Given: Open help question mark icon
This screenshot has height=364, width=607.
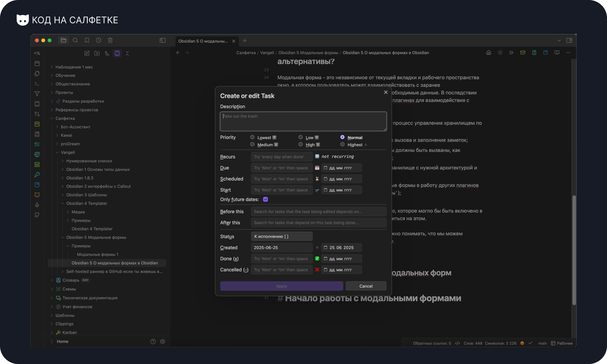Looking at the screenshot, I should [153, 342].
